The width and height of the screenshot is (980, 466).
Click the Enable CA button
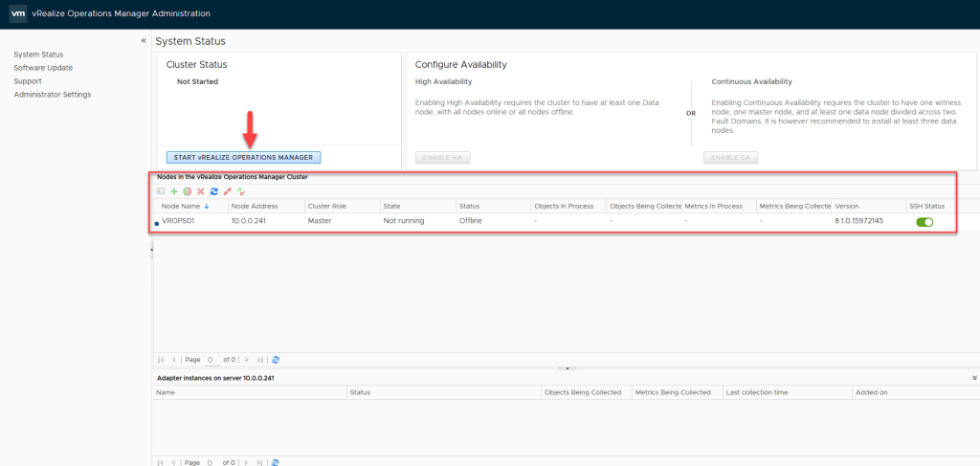point(730,157)
